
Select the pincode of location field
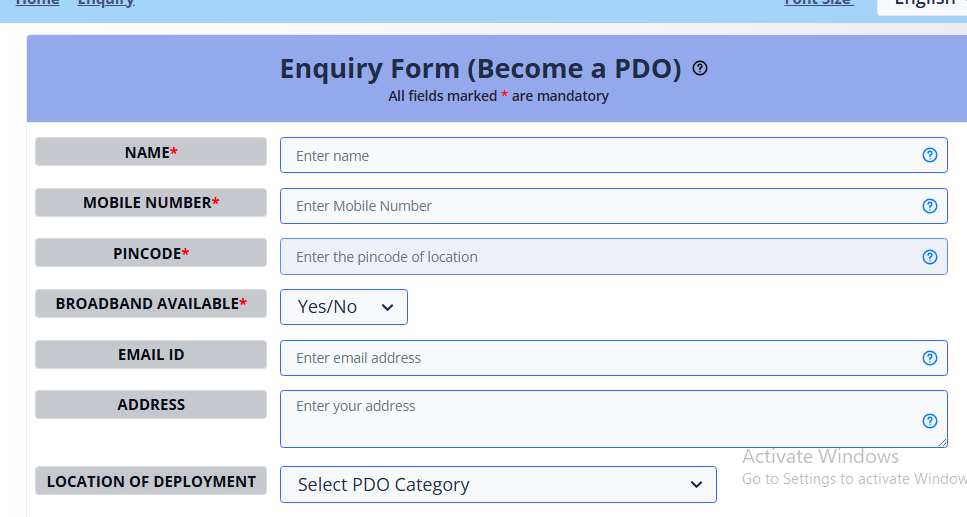pos(614,257)
